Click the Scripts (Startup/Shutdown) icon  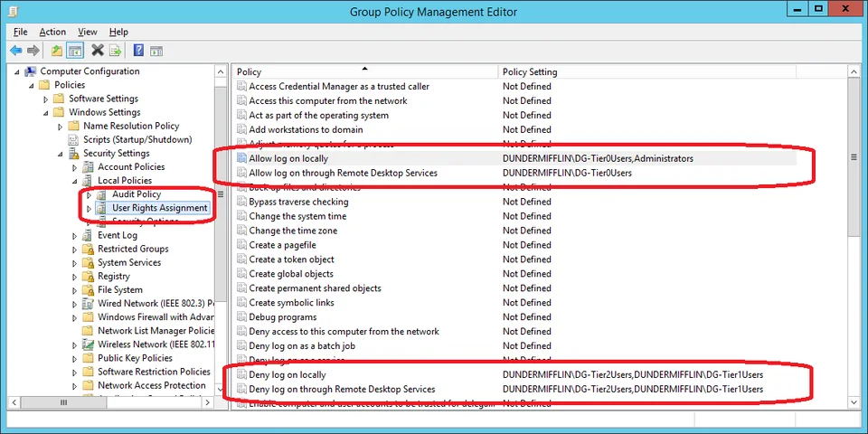tap(73, 139)
